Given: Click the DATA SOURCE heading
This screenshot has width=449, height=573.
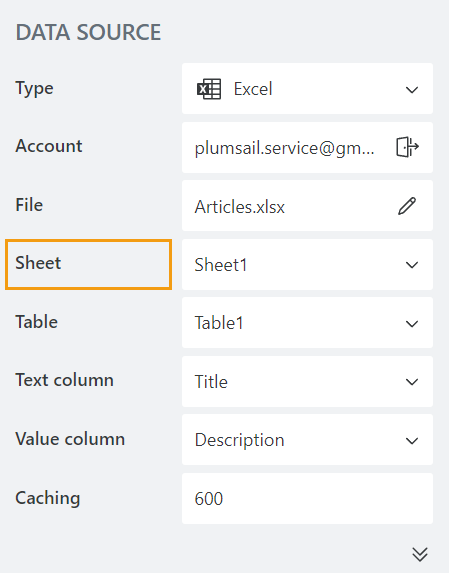Looking at the screenshot, I should (x=88, y=32).
